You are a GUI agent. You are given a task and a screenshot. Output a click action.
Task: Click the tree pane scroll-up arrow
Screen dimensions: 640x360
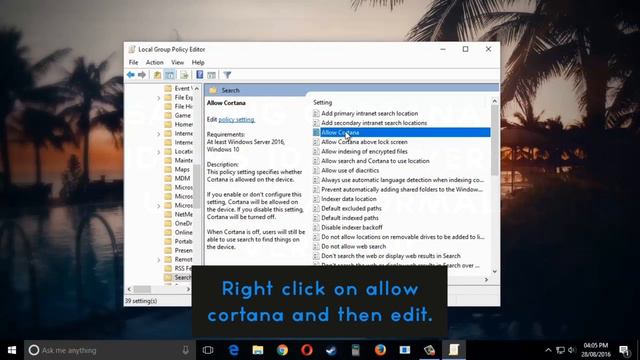[197, 88]
